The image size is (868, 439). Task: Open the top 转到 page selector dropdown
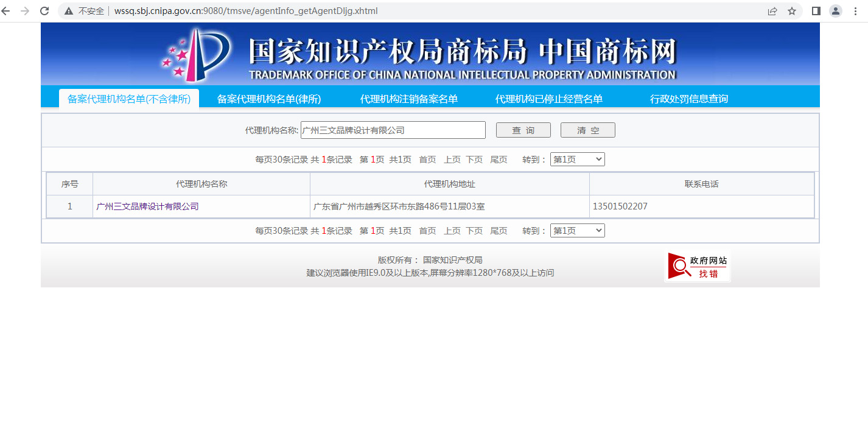coord(576,159)
